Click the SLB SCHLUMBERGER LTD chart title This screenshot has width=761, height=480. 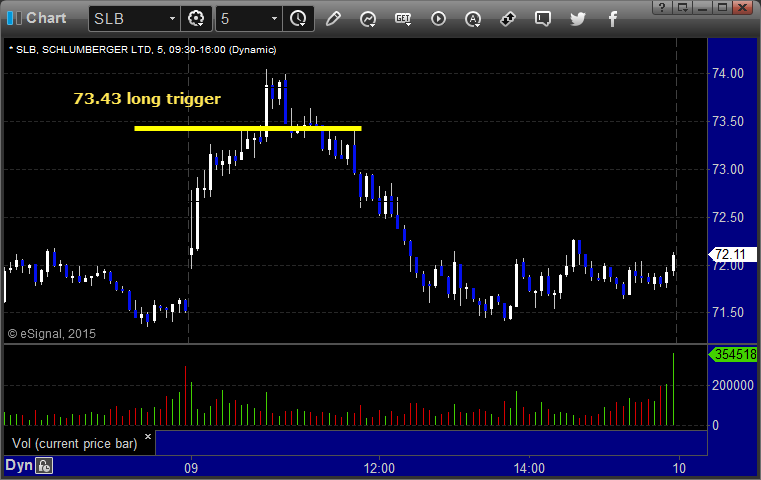point(143,50)
